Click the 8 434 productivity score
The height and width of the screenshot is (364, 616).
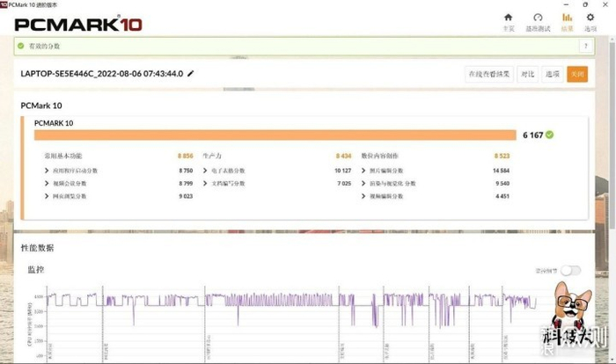[x=343, y=156]
